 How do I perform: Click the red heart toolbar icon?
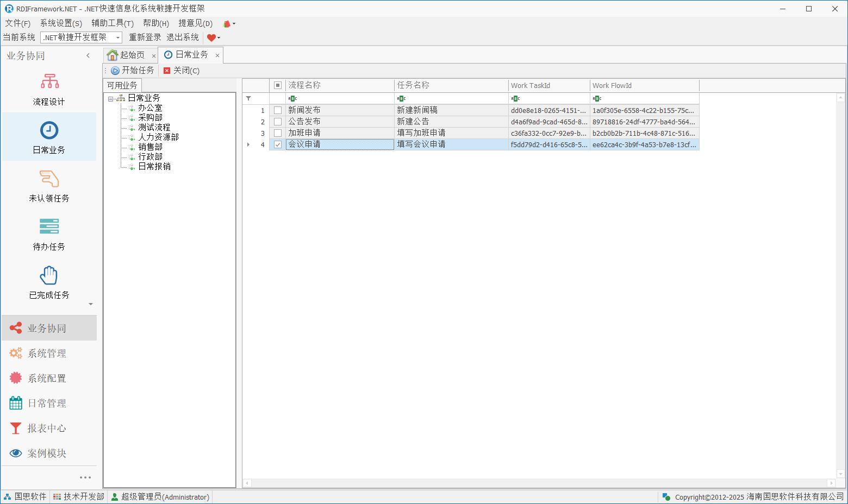[x=211, y=37]
